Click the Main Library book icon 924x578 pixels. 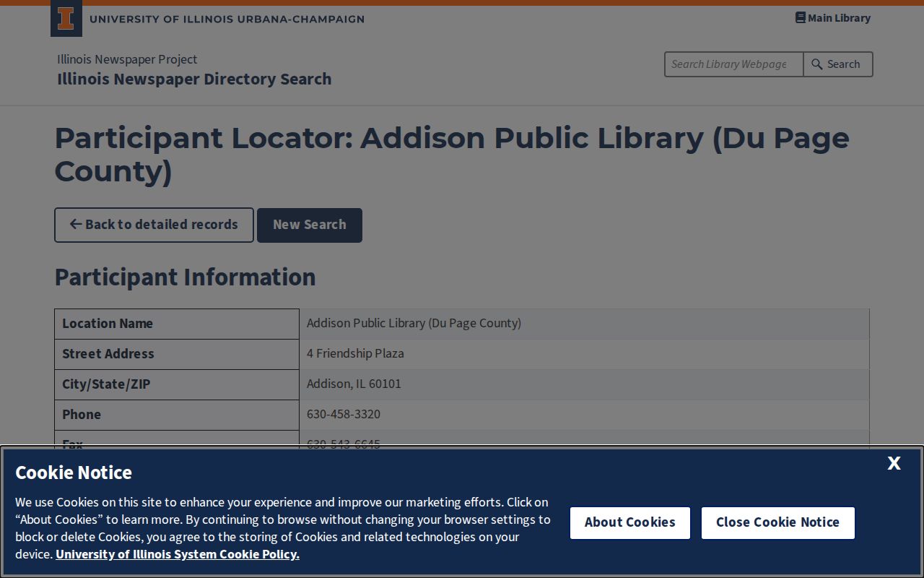point(800,18)
